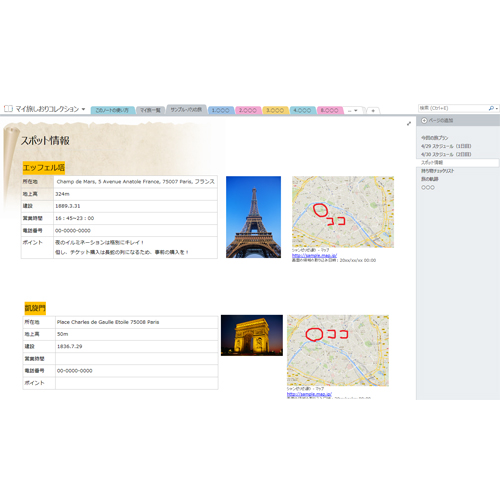Open the map link under the Eiffel Tower map

click(x=314, y=255)
